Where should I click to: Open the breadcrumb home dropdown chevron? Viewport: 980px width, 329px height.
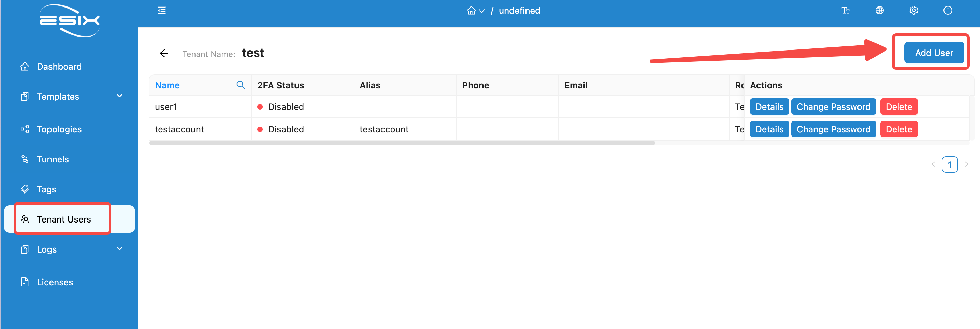coord(481,11)
